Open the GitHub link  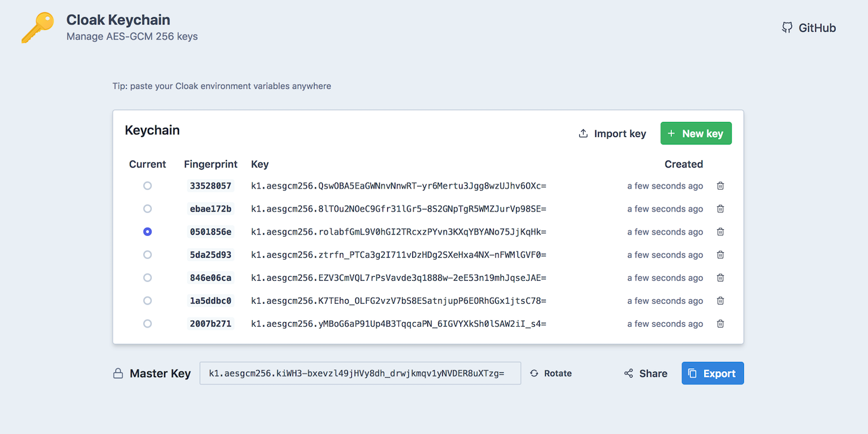(x=808, y=28)
